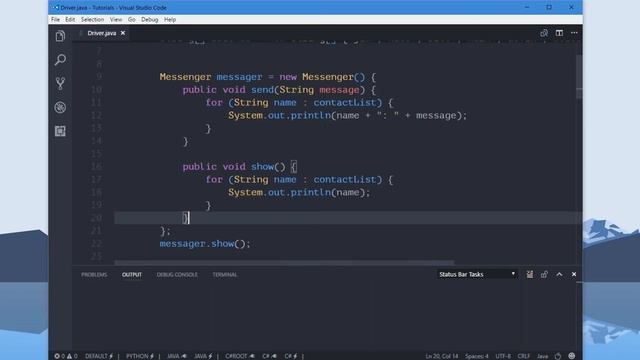Open the Explorer view in the activity bar
Image resolution: width=640 pixels, height=360 pixels.
tap(60, 36)
